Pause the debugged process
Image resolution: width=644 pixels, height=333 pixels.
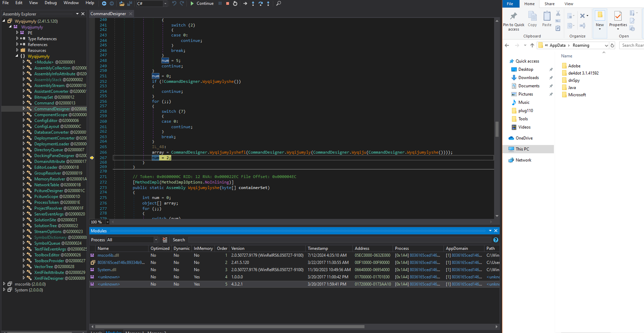[x=220, y=3]
